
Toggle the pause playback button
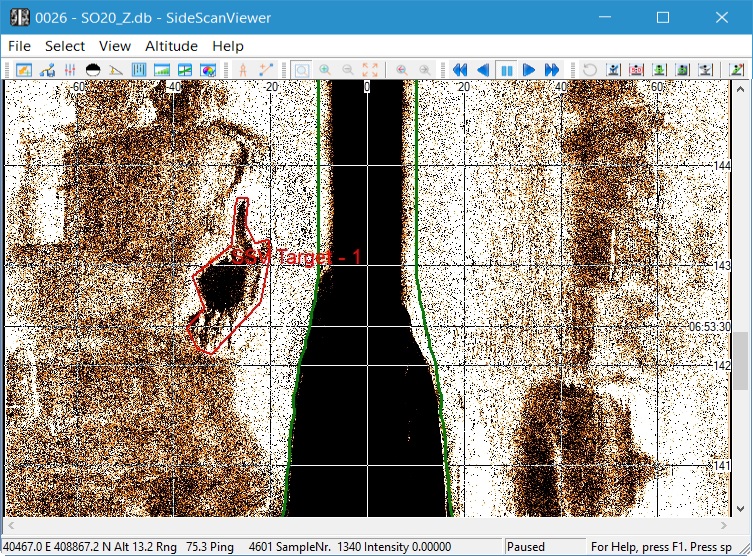tap(506, 70)
